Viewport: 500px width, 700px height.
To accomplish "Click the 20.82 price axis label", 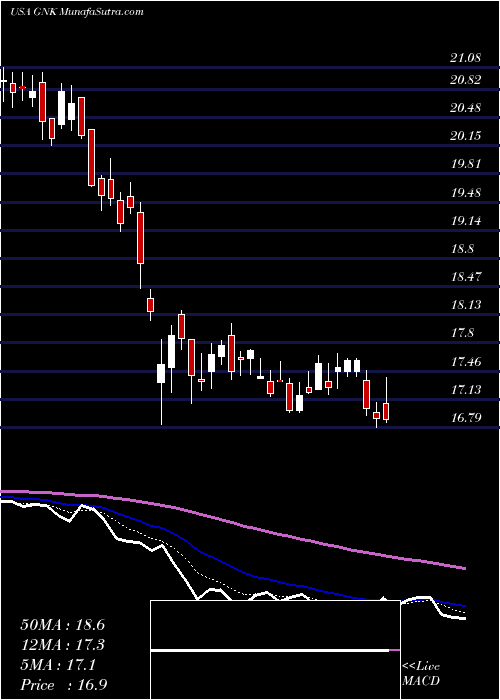I will [465, 80].
